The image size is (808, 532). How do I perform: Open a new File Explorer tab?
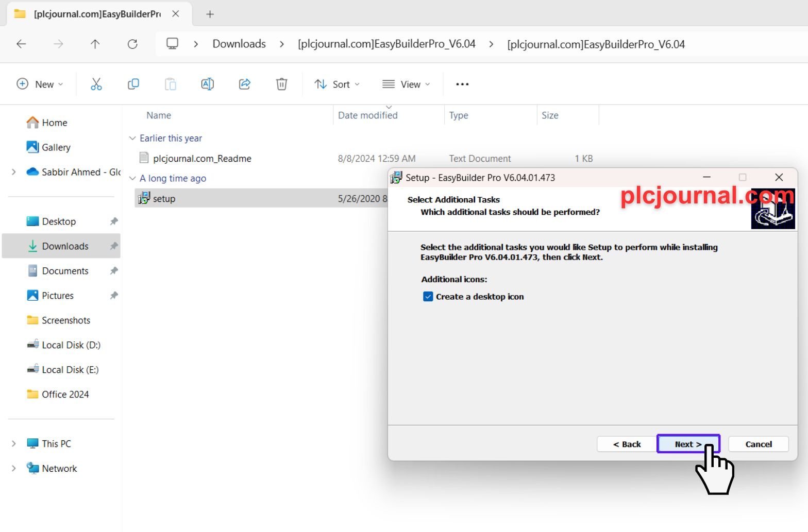coord(210,14)
